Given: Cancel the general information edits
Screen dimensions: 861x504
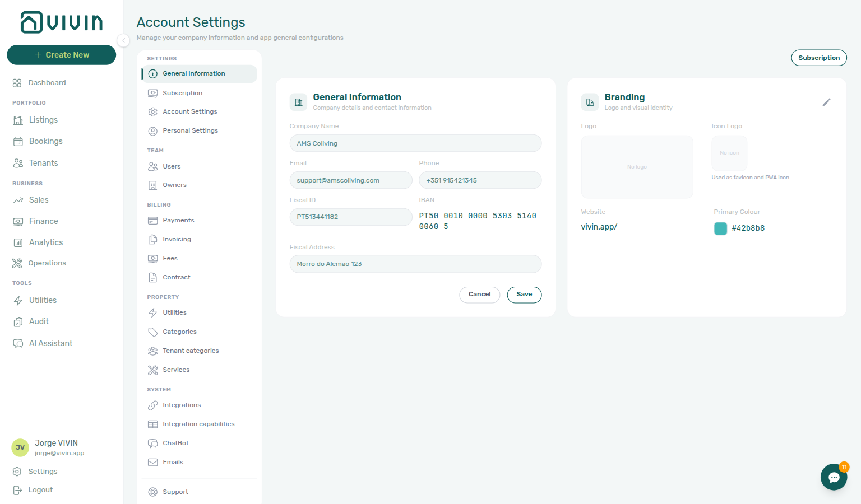Looking at the screenshot, I should 479,295.
